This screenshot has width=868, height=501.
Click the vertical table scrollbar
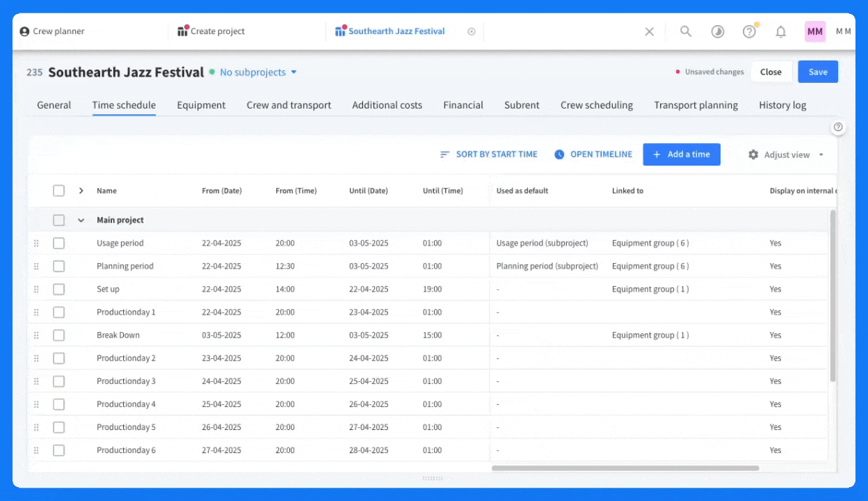pos(833,295)
